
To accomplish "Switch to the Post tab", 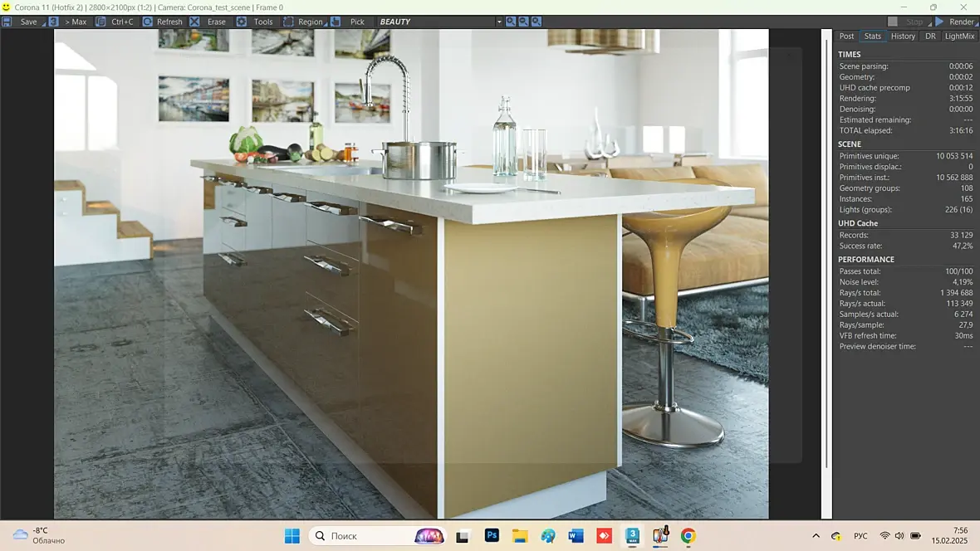I will (846, 37).
